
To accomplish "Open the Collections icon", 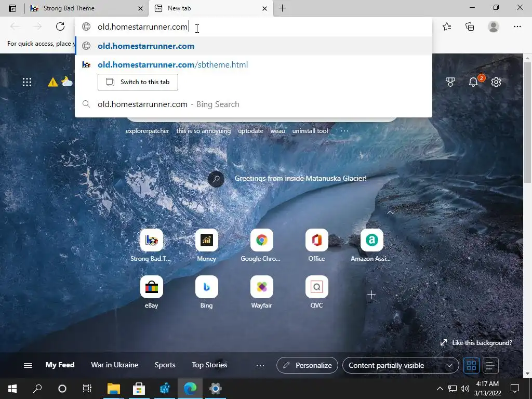I will pyautogui.click(x=470, y=26).
